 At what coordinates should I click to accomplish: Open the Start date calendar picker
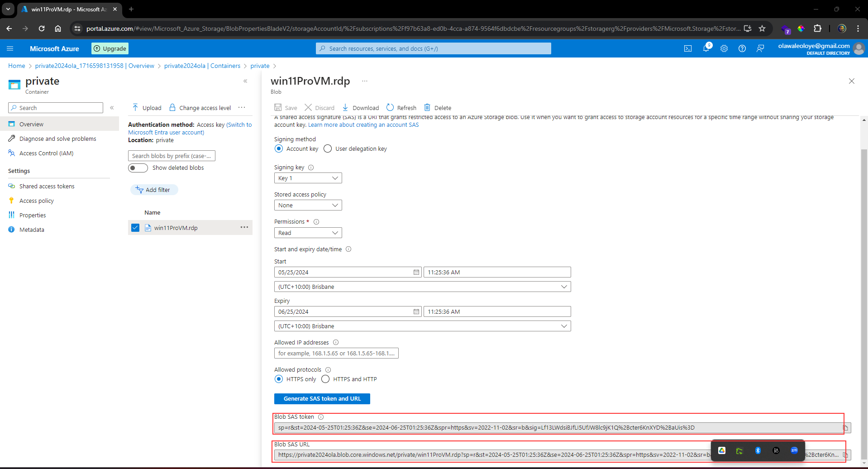[x=416, y=272]
